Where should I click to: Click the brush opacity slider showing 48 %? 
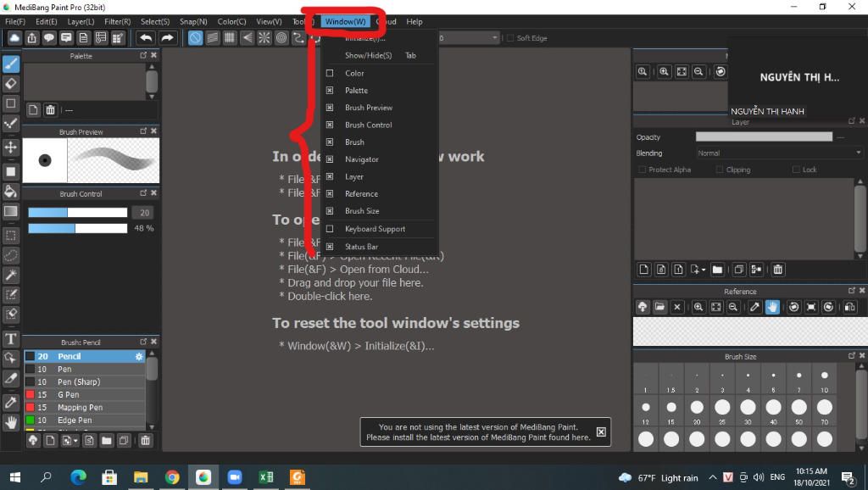[x=77, y=228]
